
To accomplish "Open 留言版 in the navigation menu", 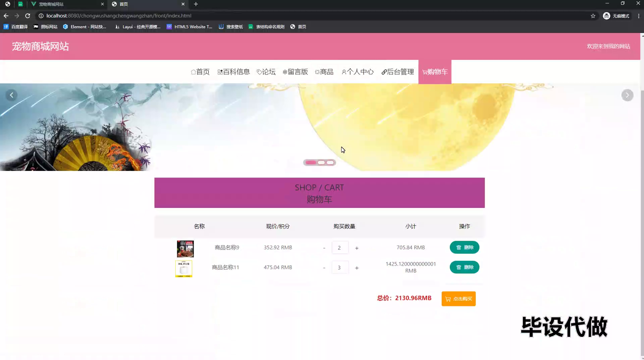I will (x=295, y=72).
